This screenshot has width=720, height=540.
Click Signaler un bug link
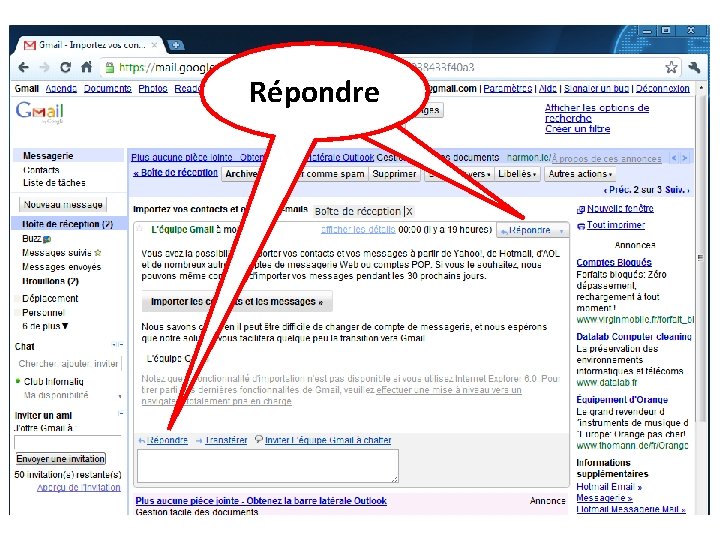(596, 88)
